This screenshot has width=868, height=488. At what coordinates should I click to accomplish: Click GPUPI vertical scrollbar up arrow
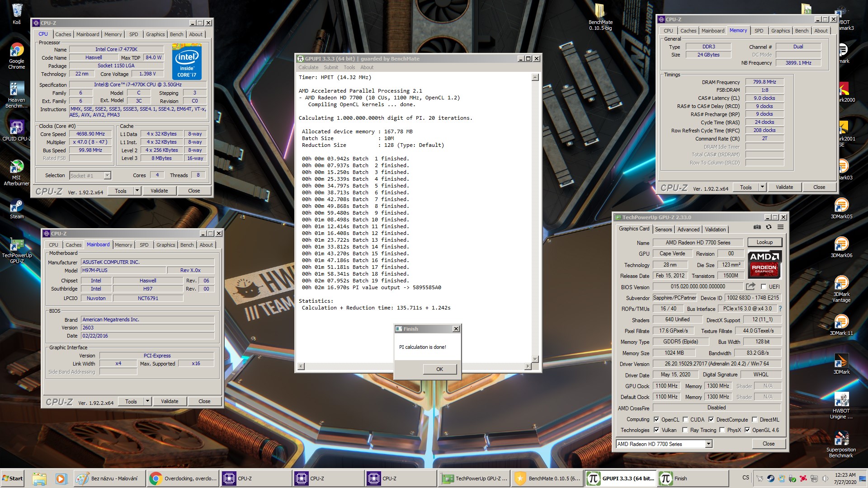point(535,77)
